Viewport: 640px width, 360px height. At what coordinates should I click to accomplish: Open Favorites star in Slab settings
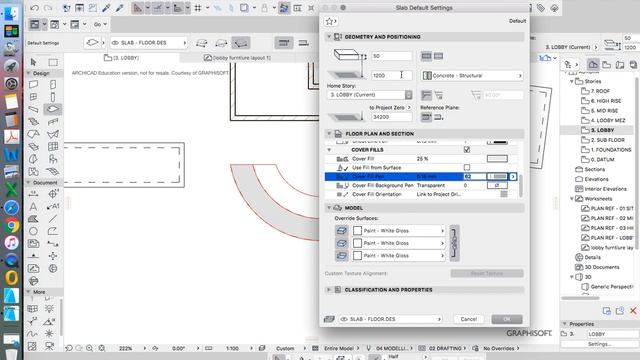(x=330, y=21)
